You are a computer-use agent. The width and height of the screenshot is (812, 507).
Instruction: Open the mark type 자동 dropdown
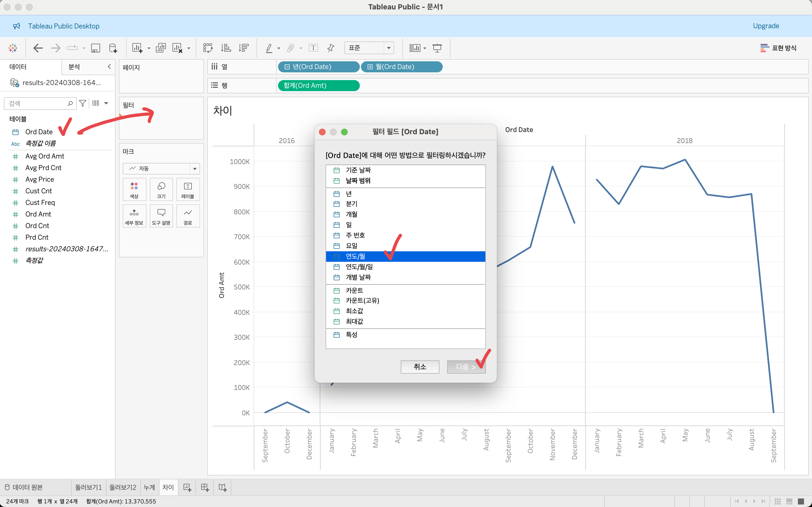(x=195, y=169)
